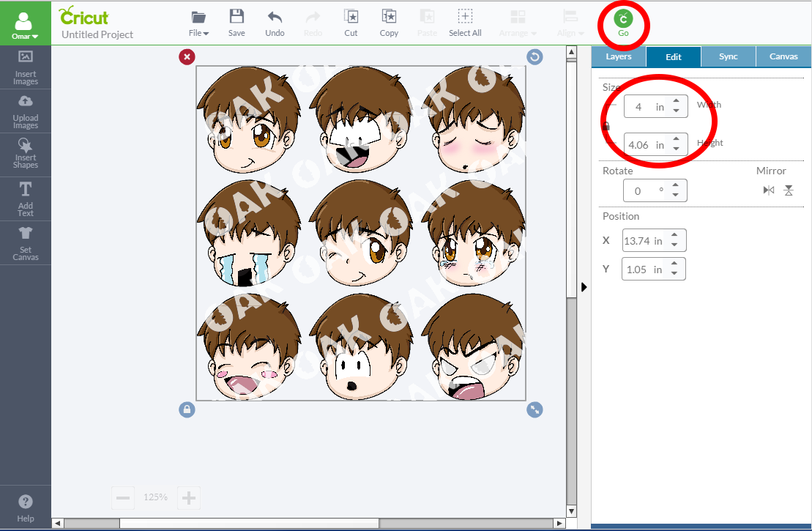Screen dimensions: 812x531
Task: Switch to the Layers tab
Action: tap(618, 56)
